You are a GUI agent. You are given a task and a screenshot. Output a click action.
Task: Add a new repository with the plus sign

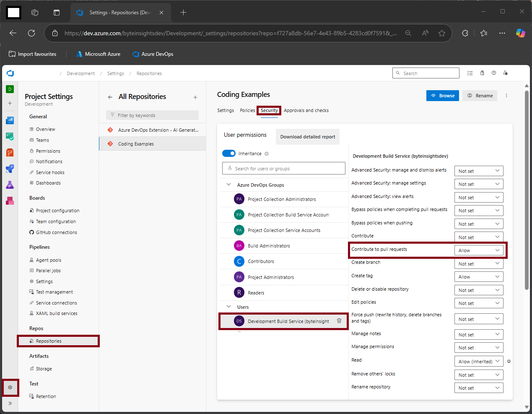coord(195,96)
